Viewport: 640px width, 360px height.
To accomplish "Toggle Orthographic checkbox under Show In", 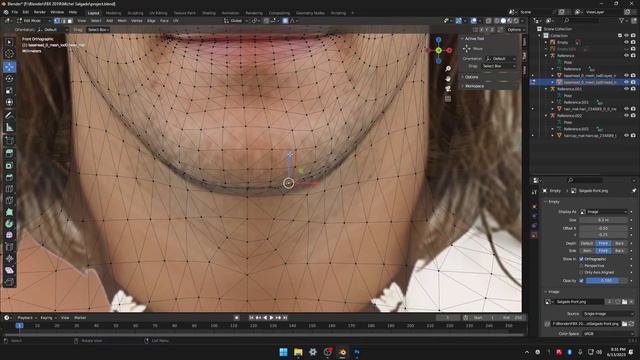I will tap(582, 259).
